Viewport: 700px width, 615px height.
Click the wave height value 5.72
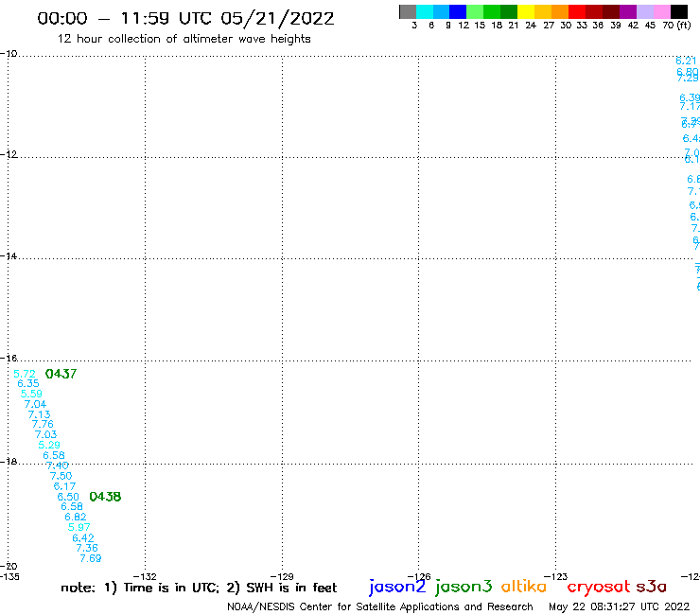[25, 374]
